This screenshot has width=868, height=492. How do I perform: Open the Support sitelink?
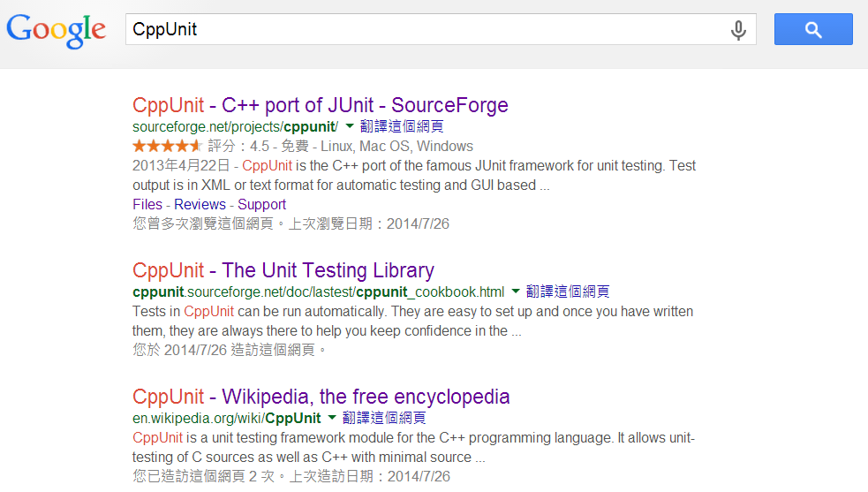click(262, 204)
